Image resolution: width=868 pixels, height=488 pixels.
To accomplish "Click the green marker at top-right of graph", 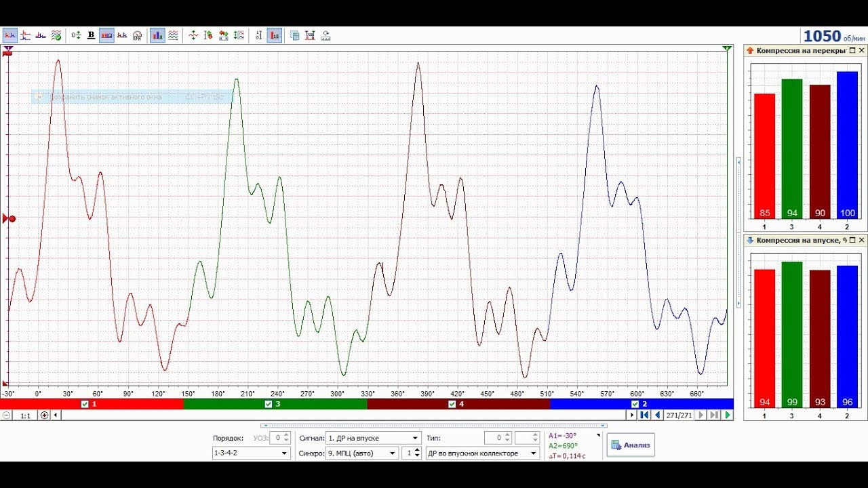I will coord(727,49).
